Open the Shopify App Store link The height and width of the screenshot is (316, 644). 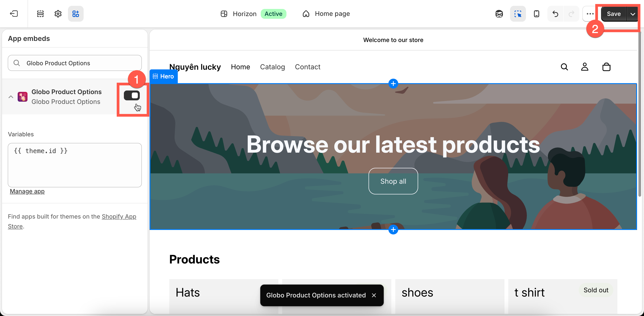tap(119, 216)
